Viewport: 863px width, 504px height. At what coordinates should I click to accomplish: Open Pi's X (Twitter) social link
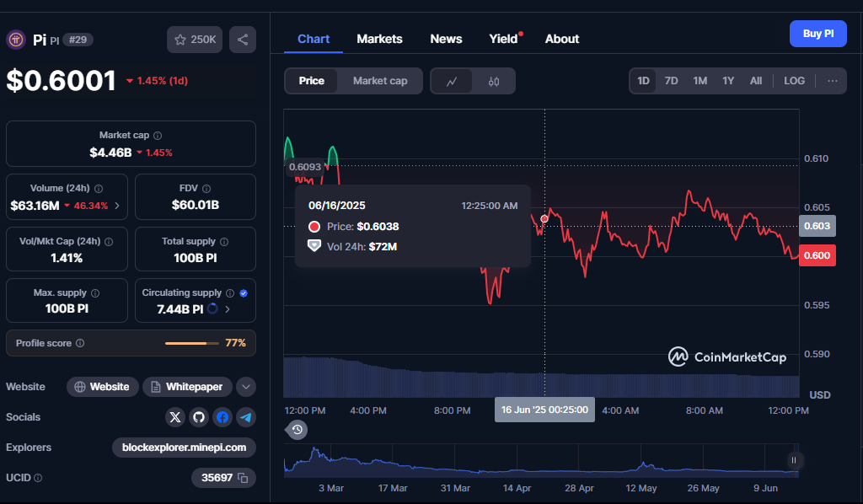pos(175,417)
